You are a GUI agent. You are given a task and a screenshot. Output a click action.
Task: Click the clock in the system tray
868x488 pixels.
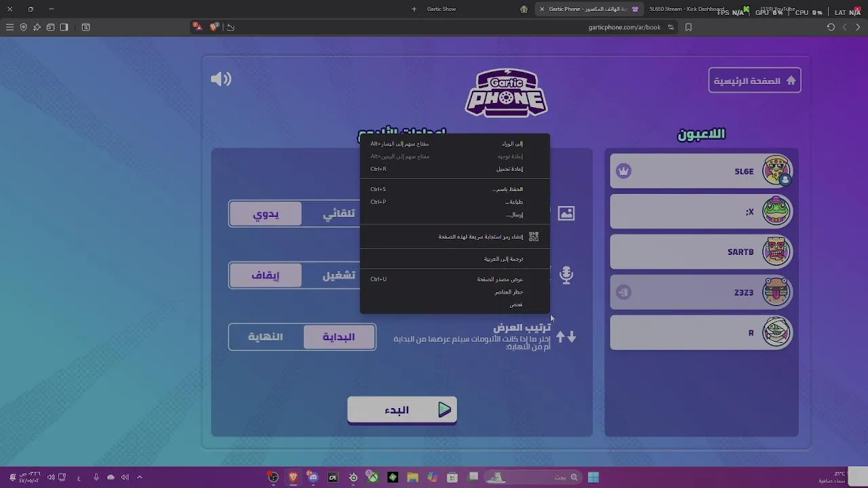(x=30, y=477)
